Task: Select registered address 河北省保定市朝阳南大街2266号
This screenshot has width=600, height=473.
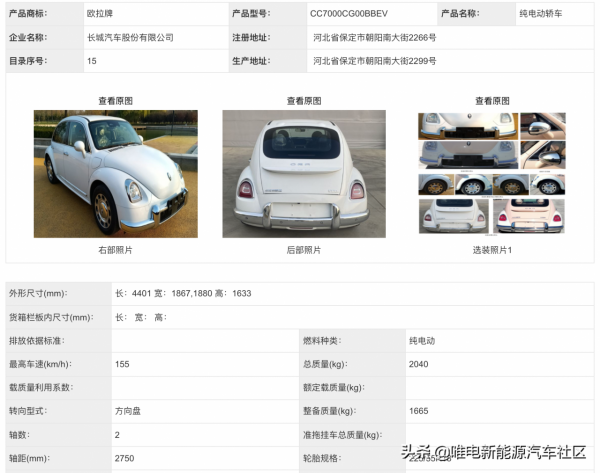Action: pos(375,38)
